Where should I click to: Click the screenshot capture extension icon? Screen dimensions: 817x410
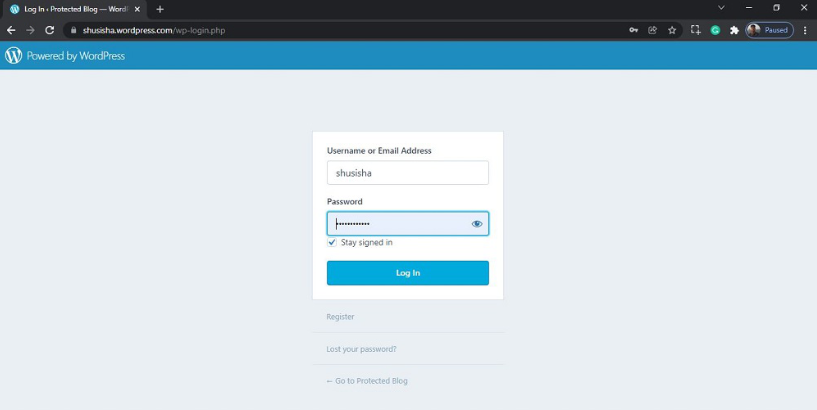(696, 30)
